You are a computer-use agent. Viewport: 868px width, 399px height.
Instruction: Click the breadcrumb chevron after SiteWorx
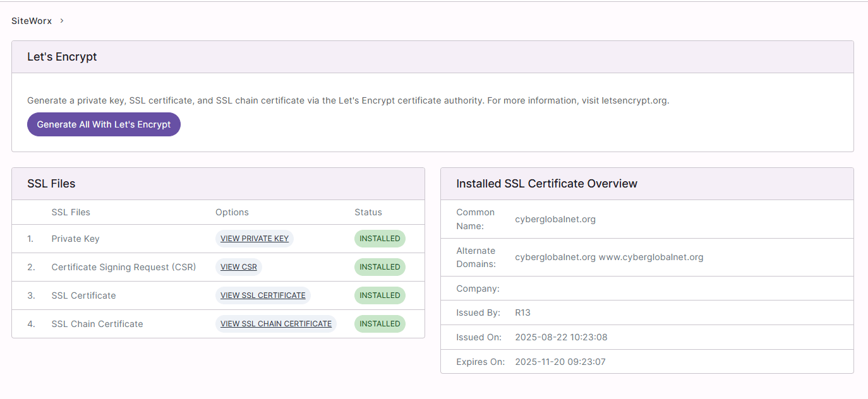pyautogui.click(x=61, y=21)
